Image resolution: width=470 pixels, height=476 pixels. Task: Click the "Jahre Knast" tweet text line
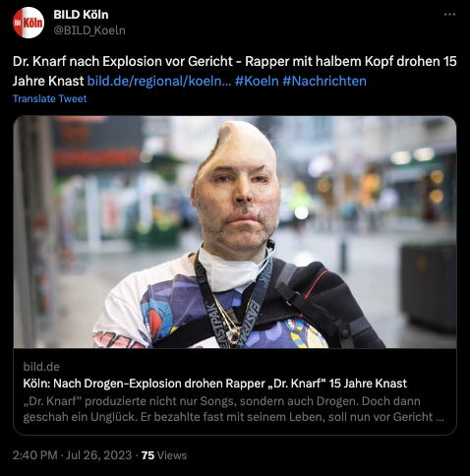(48, 81)
